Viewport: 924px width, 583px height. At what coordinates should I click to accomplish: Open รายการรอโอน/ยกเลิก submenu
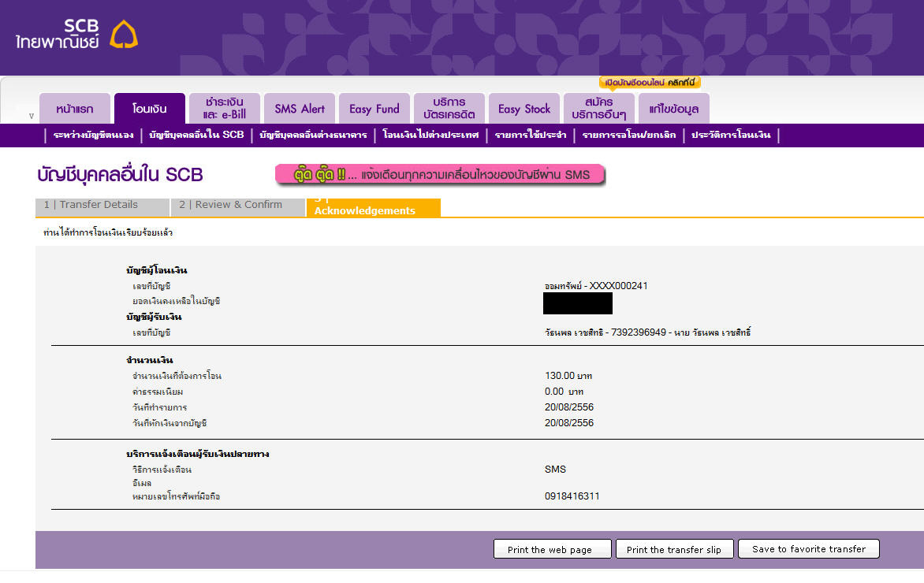(x=629, y=135)
